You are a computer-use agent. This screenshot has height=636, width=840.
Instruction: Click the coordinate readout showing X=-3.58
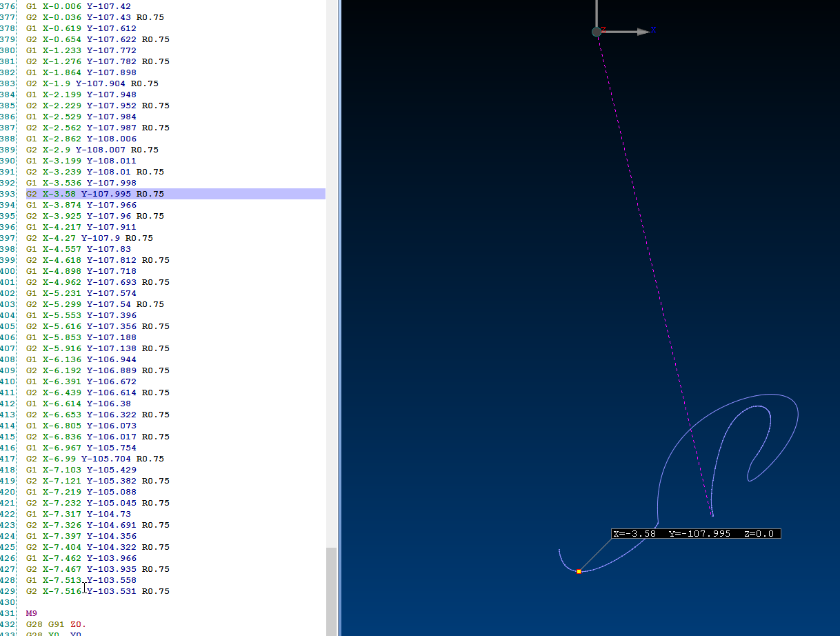tap(695, 533)
